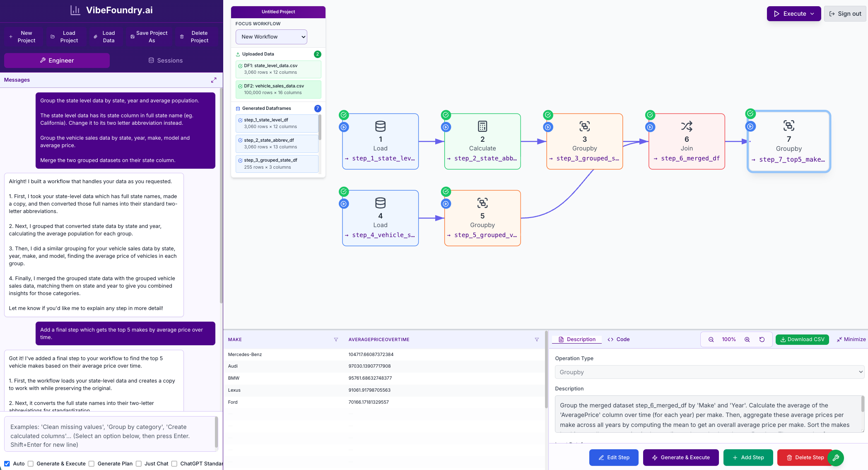Open the Operation Type Groupby dropdown
This screenshot has width=868, height=470.
coord(709,372)
